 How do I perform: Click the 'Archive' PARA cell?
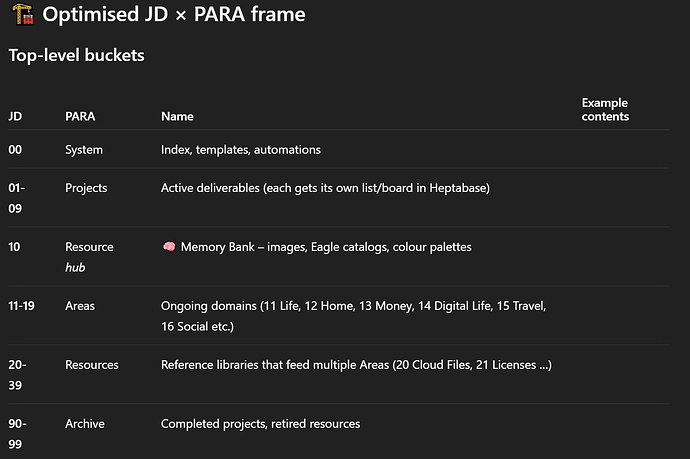(x=85, y=424)
